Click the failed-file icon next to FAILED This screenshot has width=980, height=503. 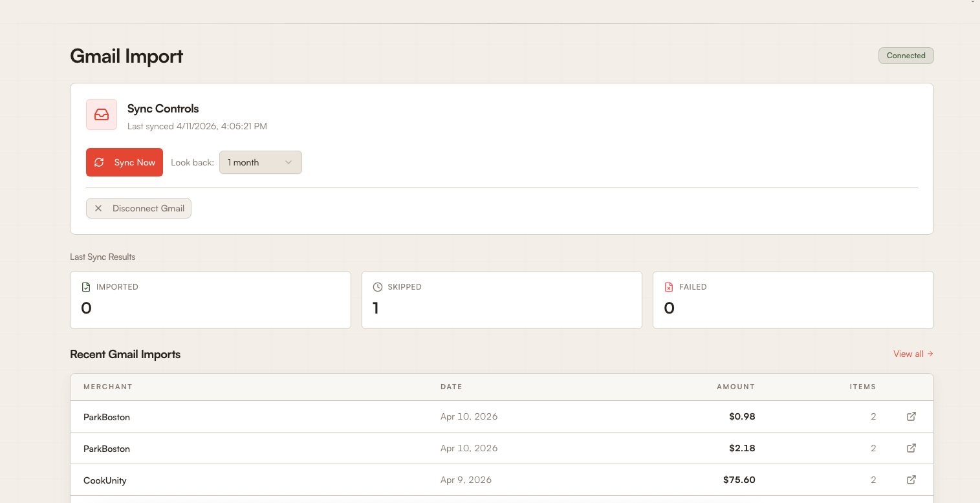pyautogui.click(x=669, y=286)
